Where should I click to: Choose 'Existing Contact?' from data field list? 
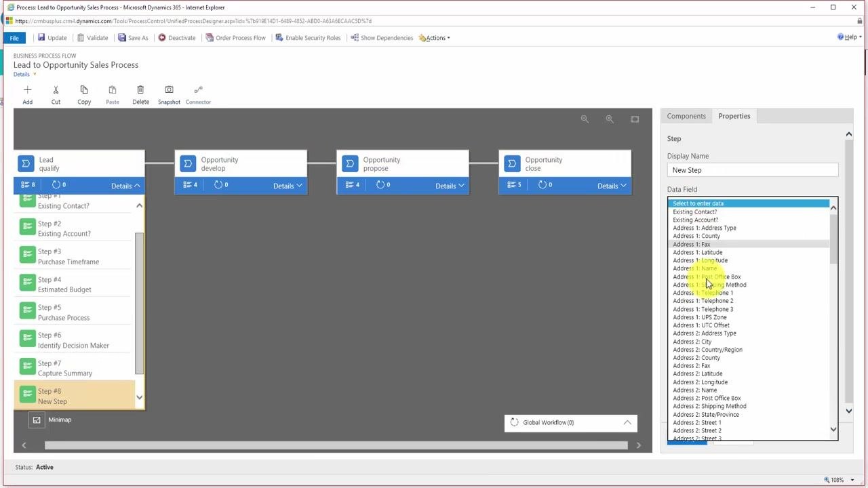pos(748,211)
